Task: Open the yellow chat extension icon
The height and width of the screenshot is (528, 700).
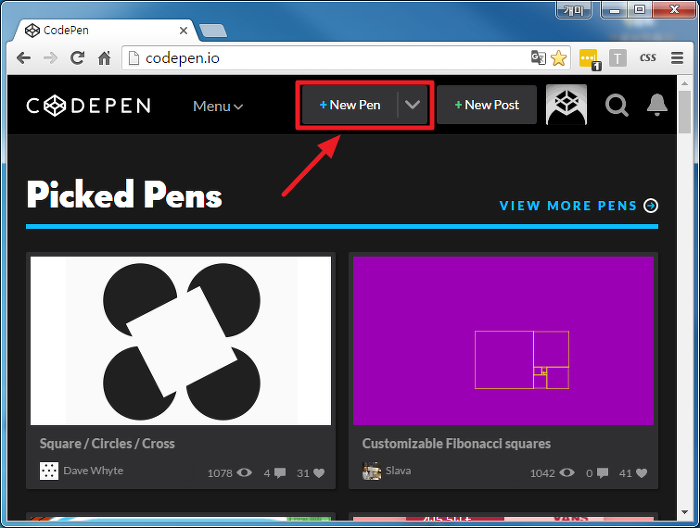Action: click(589, 59)
